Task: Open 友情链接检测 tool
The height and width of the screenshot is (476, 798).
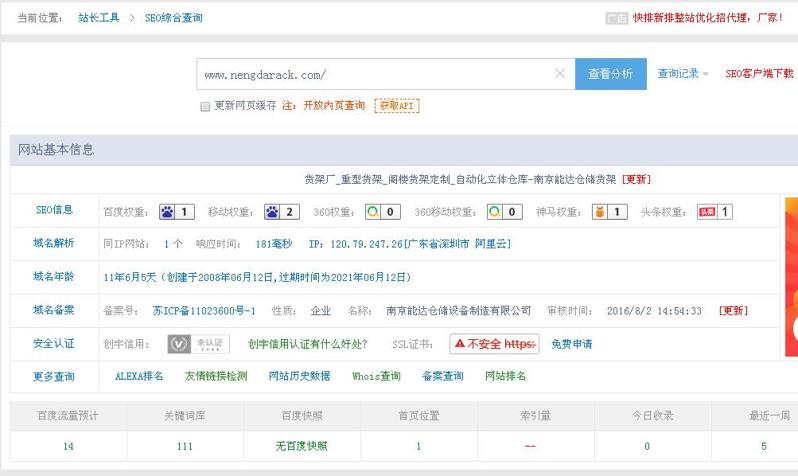Action: [x=216, y=376]
